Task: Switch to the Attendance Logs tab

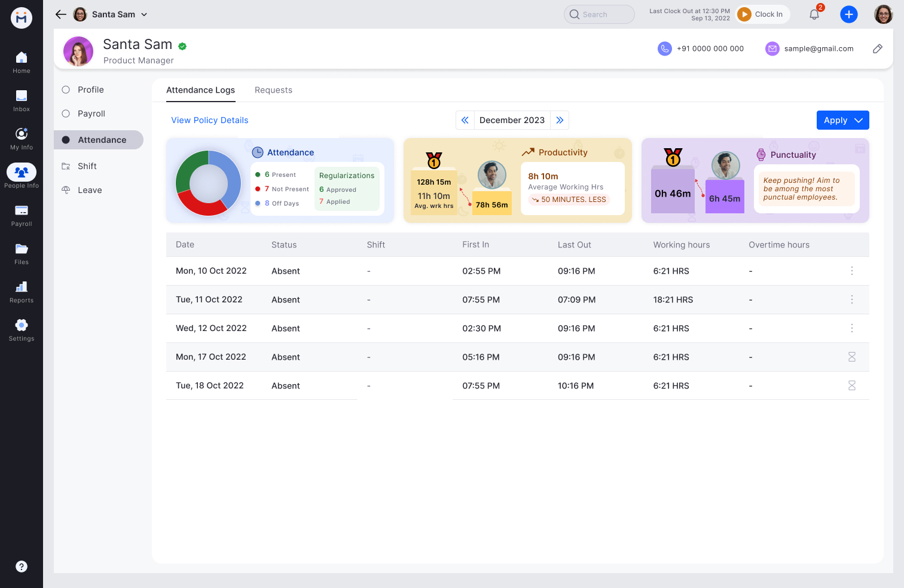Action: (200, 90)
